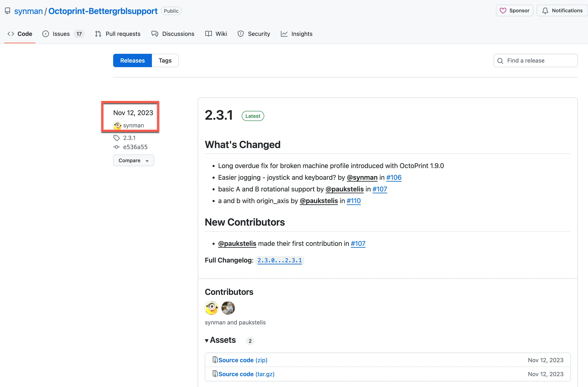This screenshot has height=387, width=588.
Task: Go to the Pull requests tab
Action: [x=123, y=34]
